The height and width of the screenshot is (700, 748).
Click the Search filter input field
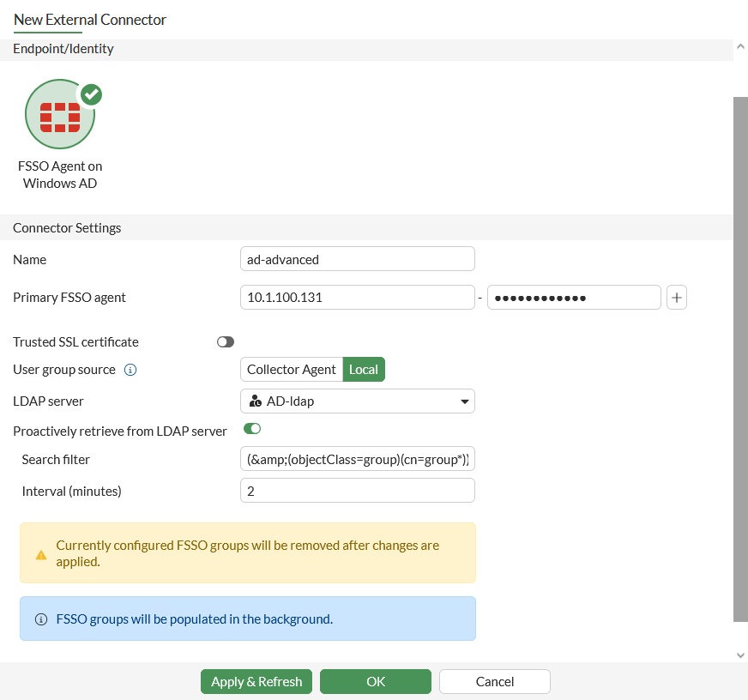point(358,459)
